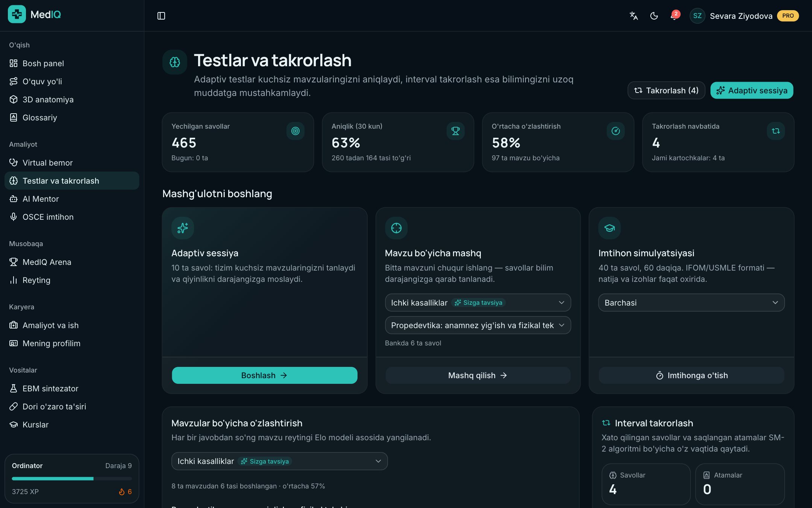The image size is (812, 508).
Task: Open Kurslar in the sidebar
Action: point(72,424)
